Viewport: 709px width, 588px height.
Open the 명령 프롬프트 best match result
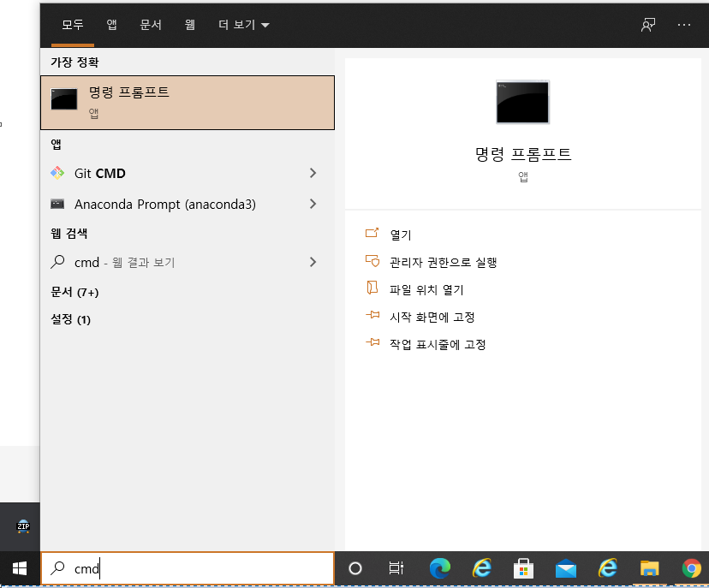[x=188, y=103]
